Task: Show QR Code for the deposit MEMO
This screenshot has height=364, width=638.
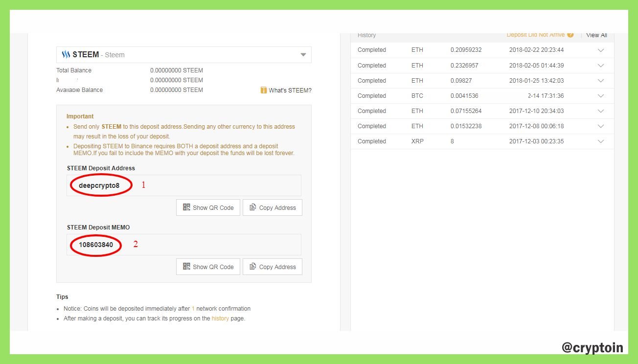Action: tap(208, 267)
